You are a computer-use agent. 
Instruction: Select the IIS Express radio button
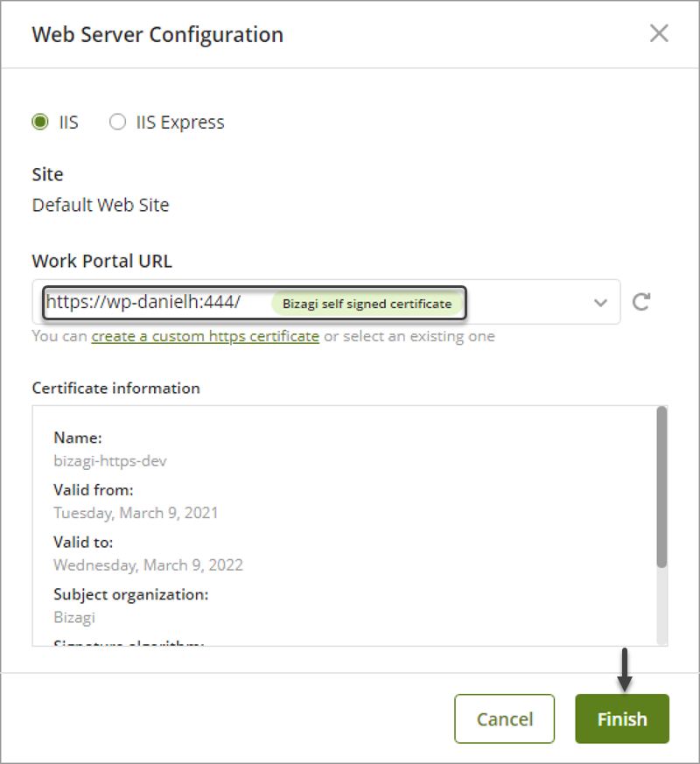pyautogui.click(x=117, y=122)
